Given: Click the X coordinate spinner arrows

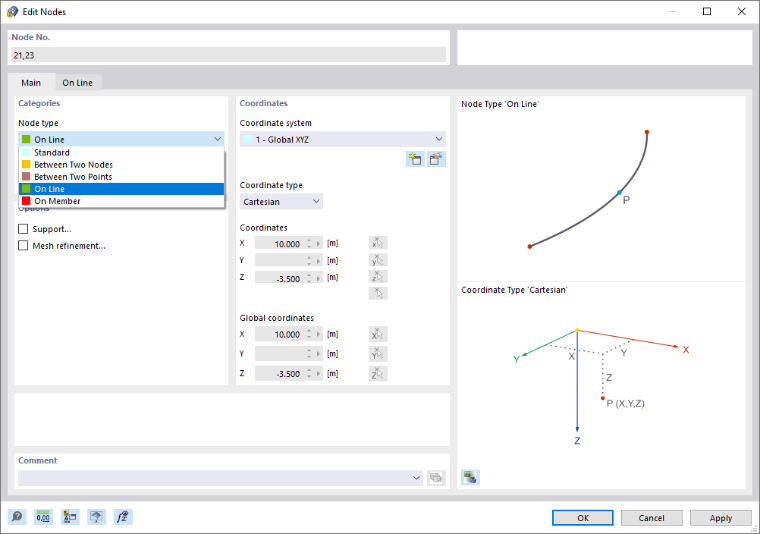Looking at the screenshot, I should click(309, 244).
